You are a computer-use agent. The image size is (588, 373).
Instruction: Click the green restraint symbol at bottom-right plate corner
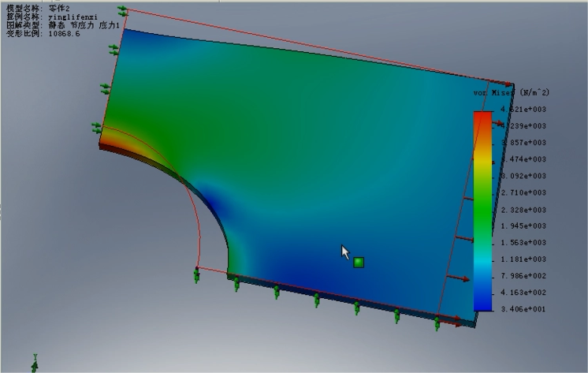click(x=437, y=323)
